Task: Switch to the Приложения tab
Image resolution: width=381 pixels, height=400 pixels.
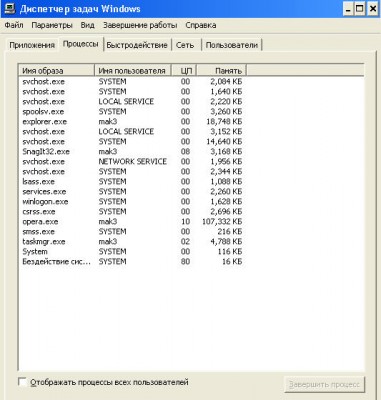Action: (32, 45)
